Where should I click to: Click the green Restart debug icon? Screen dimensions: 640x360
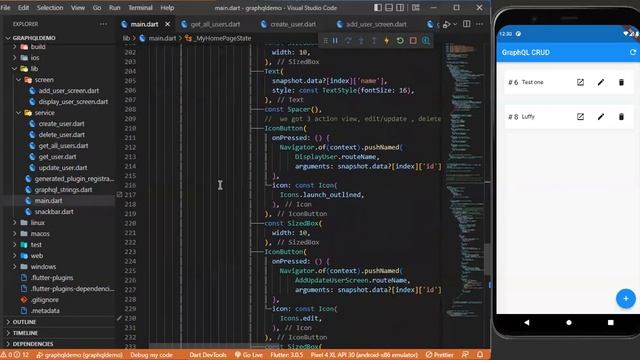(x=400, y=40)
